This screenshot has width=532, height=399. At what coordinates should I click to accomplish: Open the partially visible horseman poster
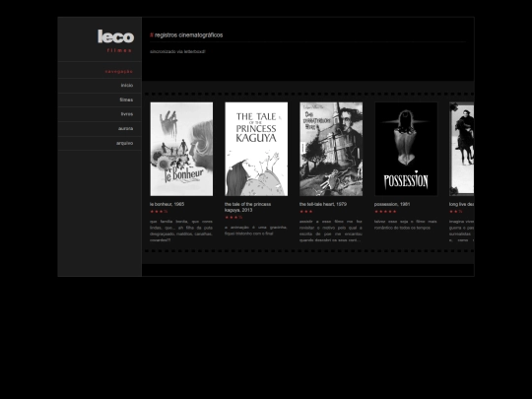click(x=461, y=149)
